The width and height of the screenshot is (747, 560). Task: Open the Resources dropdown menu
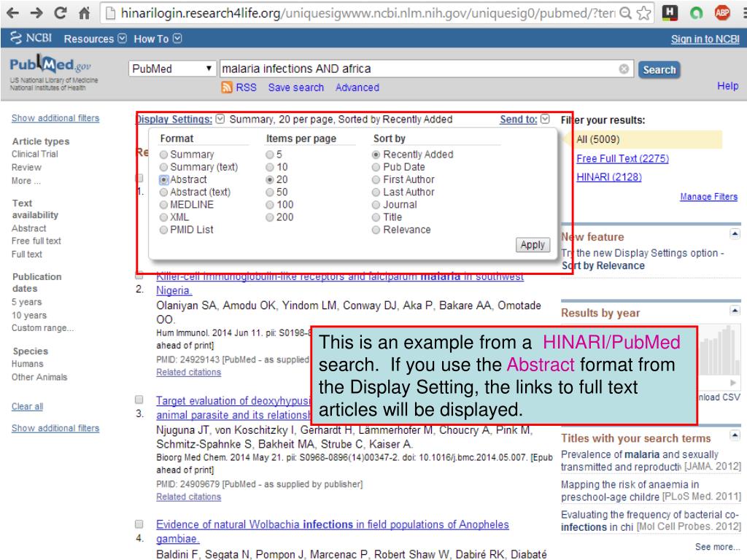coord(96,39)
